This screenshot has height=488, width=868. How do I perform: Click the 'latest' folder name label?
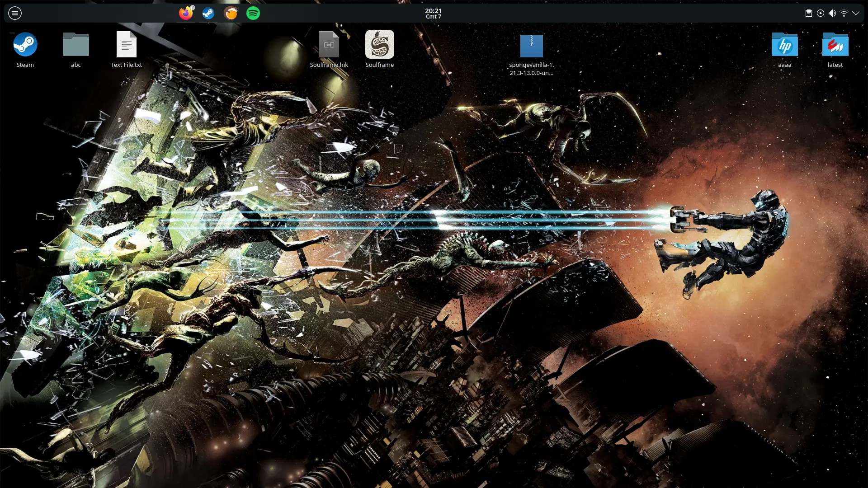(835, 65)
